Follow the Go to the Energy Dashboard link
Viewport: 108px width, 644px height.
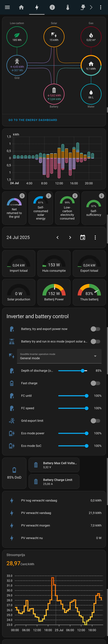point(33,120)
